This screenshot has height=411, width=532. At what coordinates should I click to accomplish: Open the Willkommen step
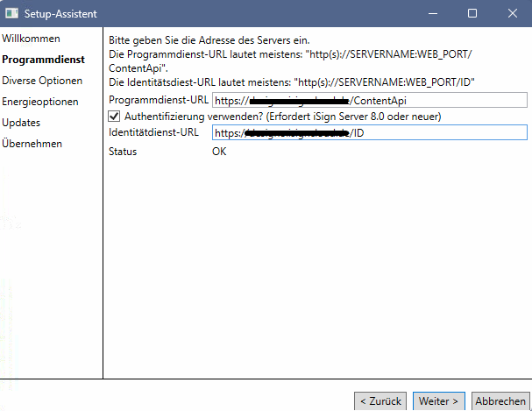coord(31,39)
